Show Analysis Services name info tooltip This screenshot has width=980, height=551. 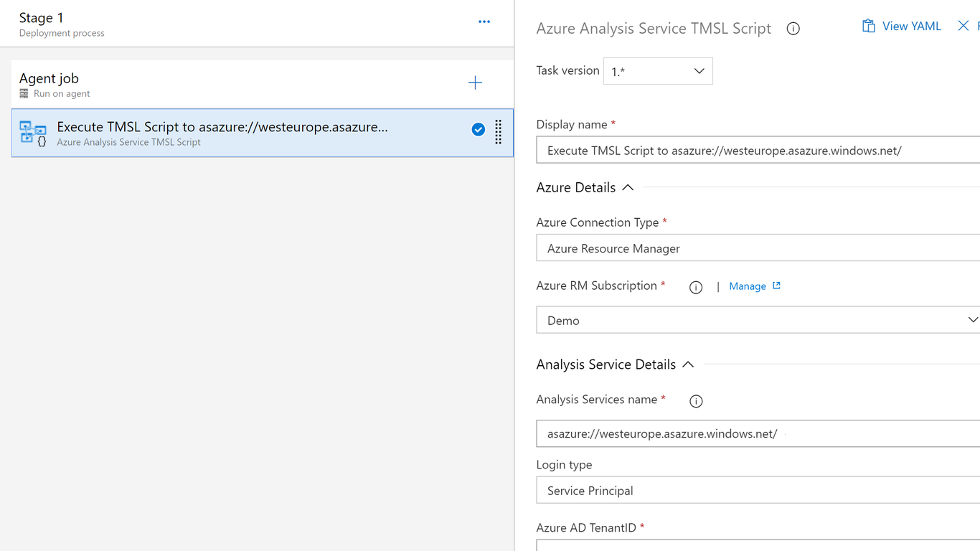(695, 401)
